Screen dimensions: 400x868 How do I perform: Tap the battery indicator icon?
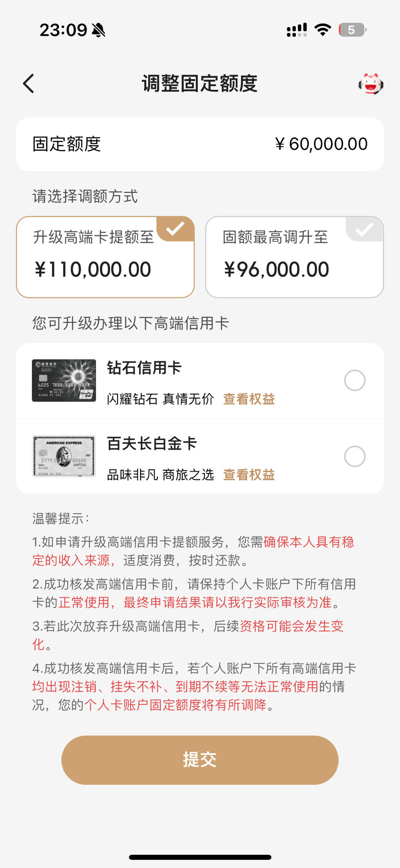click(x=352, y=30)
